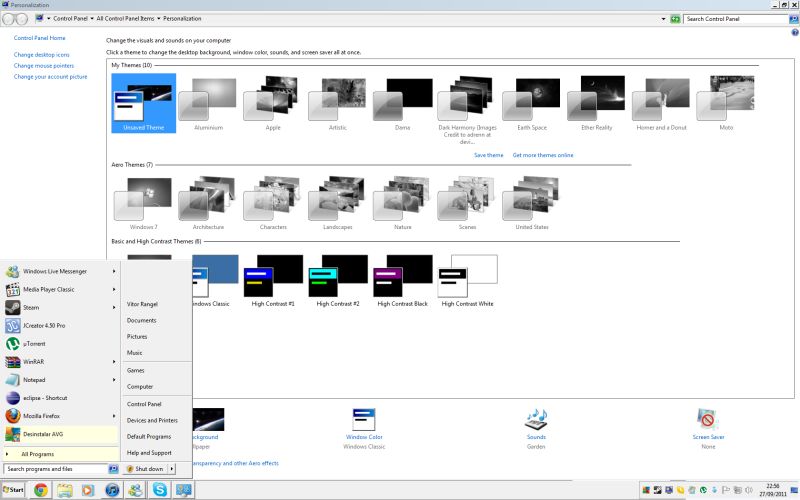Click the Screen Saver icon

pyautogui.click(x=708, y=420)
